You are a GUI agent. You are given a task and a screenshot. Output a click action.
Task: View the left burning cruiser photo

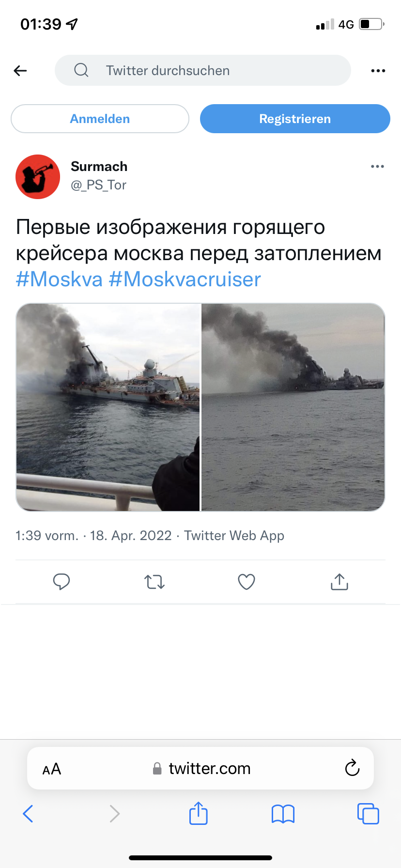(108, 407)
